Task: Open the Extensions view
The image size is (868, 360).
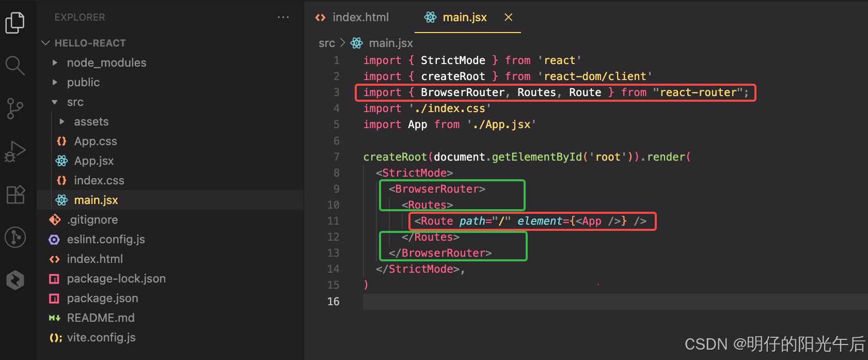Action: pyautogui.click(x=15, y=194)
